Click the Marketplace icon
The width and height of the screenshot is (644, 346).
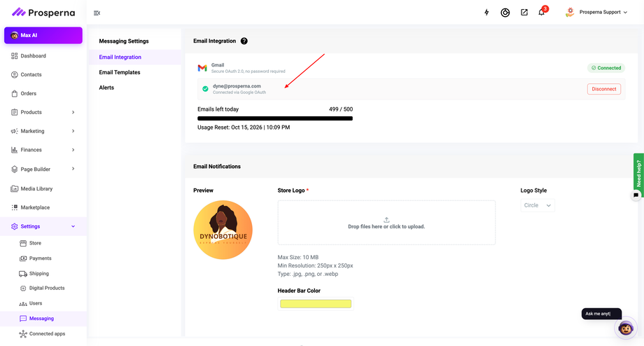[15, 207]
